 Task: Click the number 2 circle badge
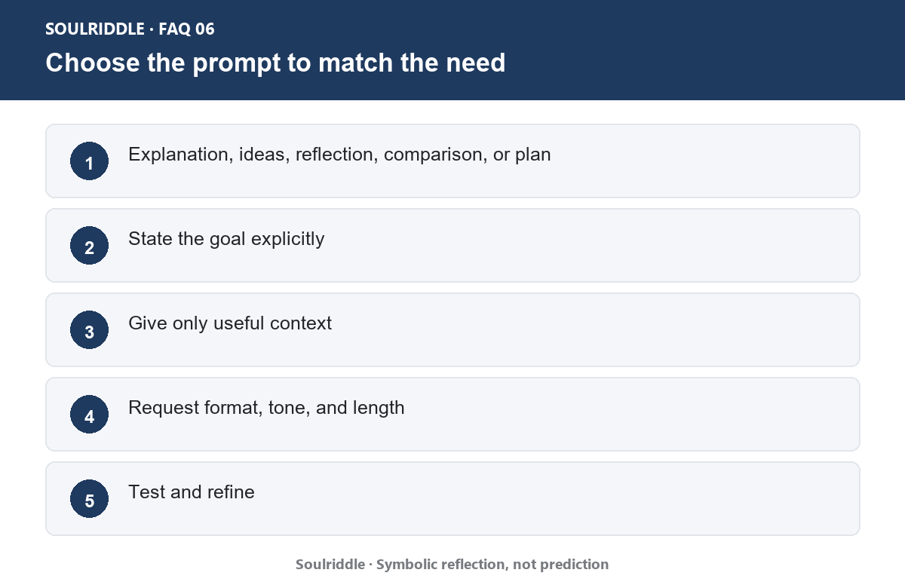[89, 246]
